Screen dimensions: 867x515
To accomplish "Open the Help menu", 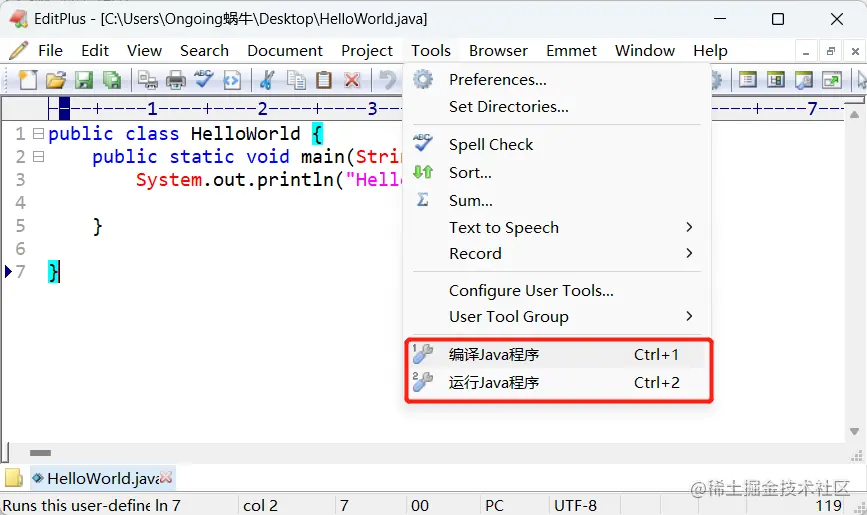I will tap(710, 51).
